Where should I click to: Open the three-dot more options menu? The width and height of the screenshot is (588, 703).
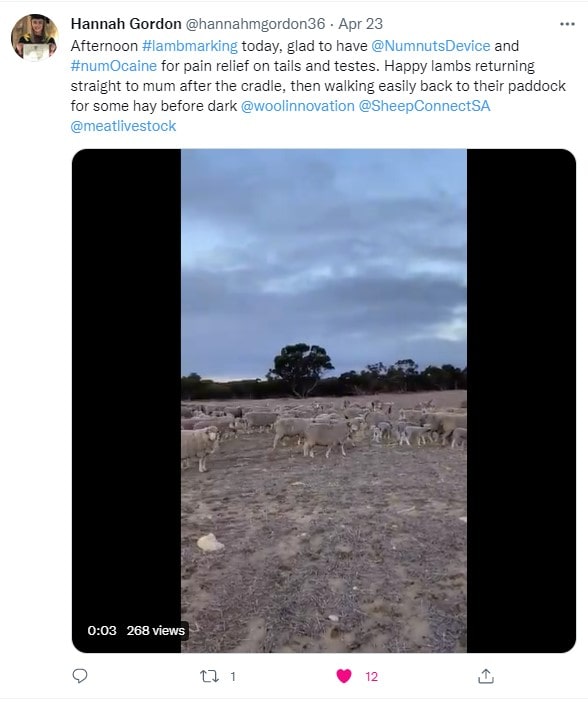(567, 24)
